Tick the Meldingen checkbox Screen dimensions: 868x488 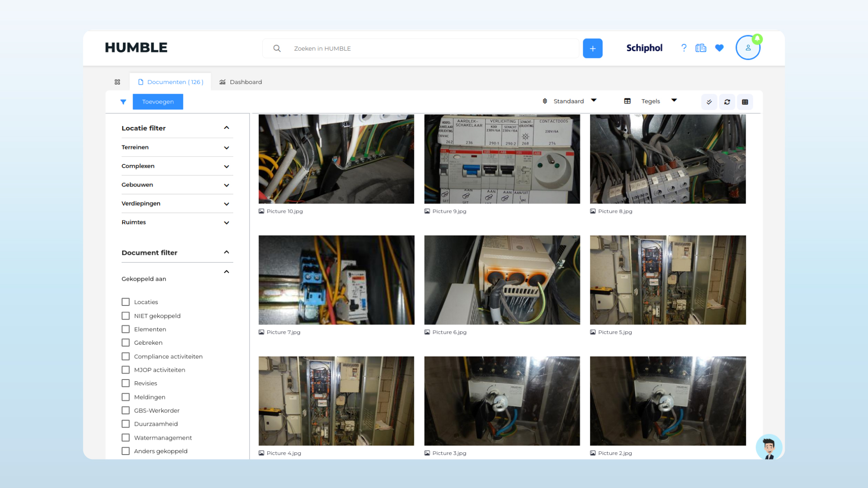pyautogui.click(x=126, y=397)
